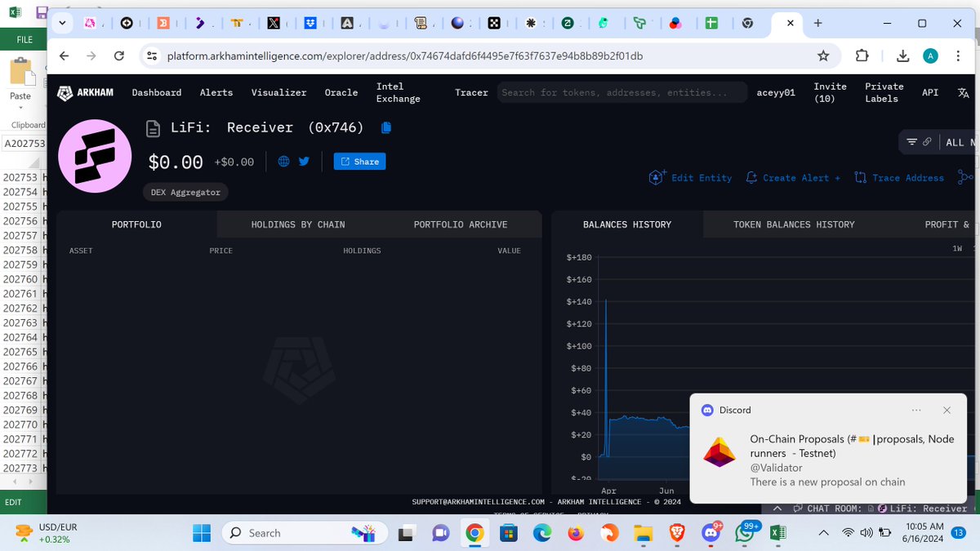Open Private Labels in navbar

coord(884,92)
